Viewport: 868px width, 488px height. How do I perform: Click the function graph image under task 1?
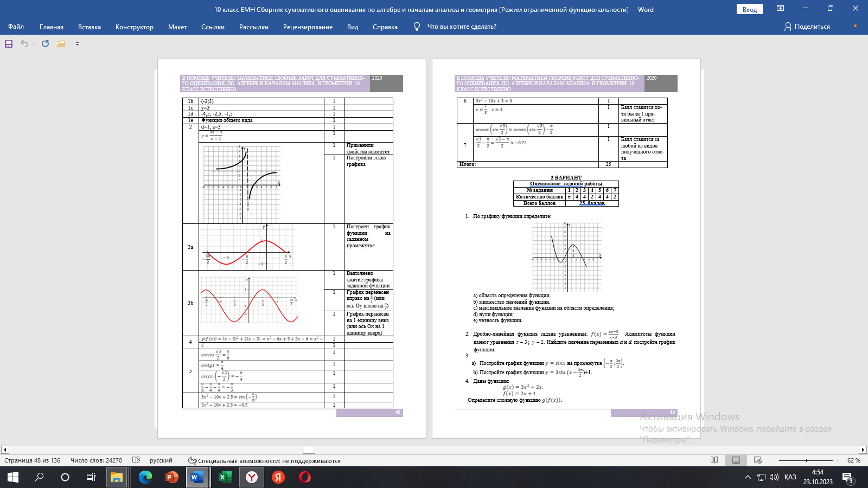point(567,257)
